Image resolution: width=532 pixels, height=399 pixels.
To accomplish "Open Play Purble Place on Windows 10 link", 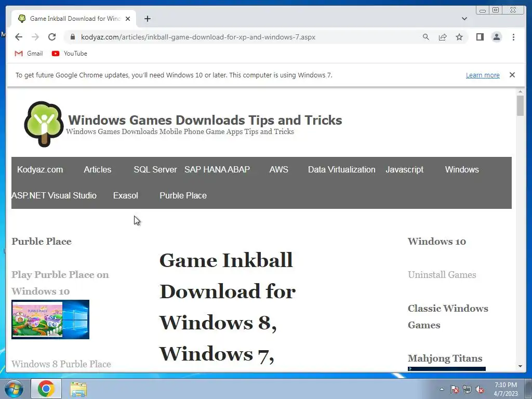I will coord(60,283).
